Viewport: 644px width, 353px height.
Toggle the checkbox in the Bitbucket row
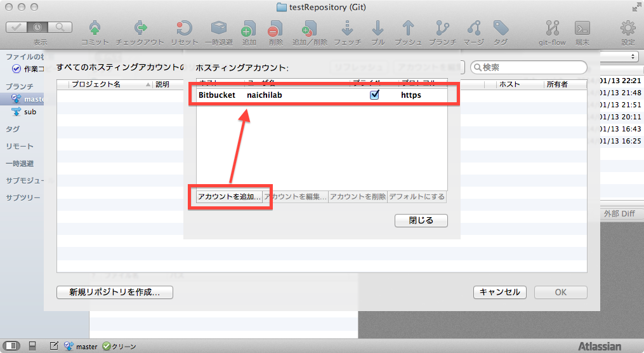374,95
